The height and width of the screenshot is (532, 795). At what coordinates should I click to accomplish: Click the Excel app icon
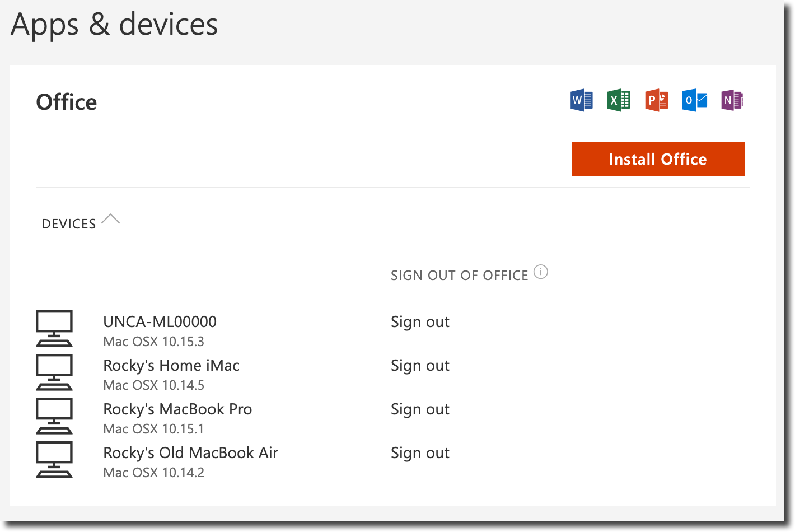tap(619, 100)
